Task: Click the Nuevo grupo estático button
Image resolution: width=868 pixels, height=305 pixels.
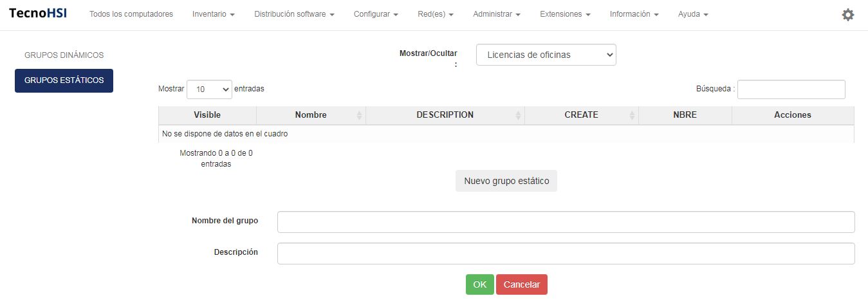Action: [506, 181]
